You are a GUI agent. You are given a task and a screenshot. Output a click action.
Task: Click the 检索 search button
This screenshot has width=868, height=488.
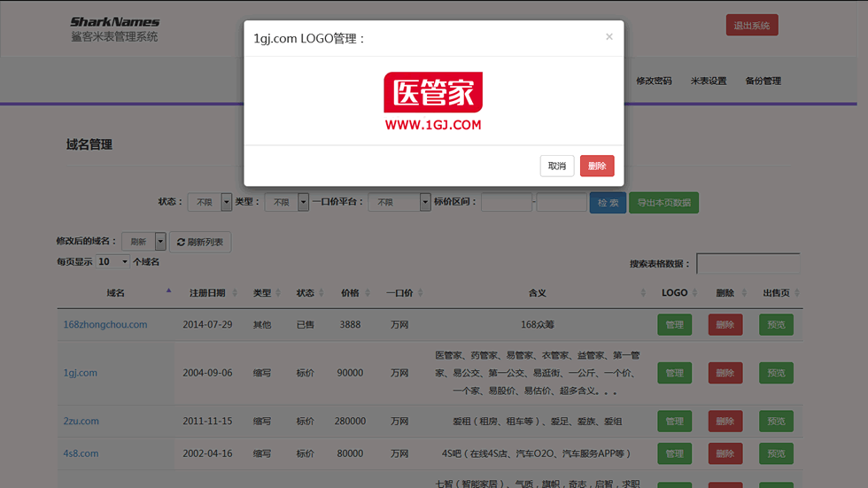[608, 203]
